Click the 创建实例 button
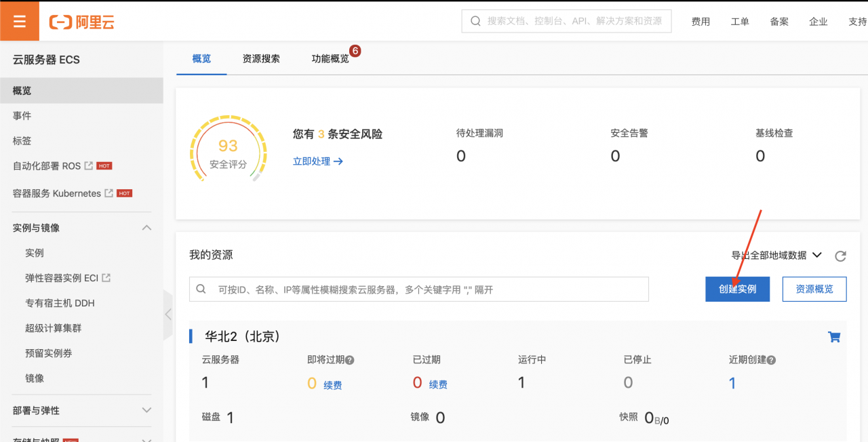Viewport: 868px width, 442px height. 737,289
